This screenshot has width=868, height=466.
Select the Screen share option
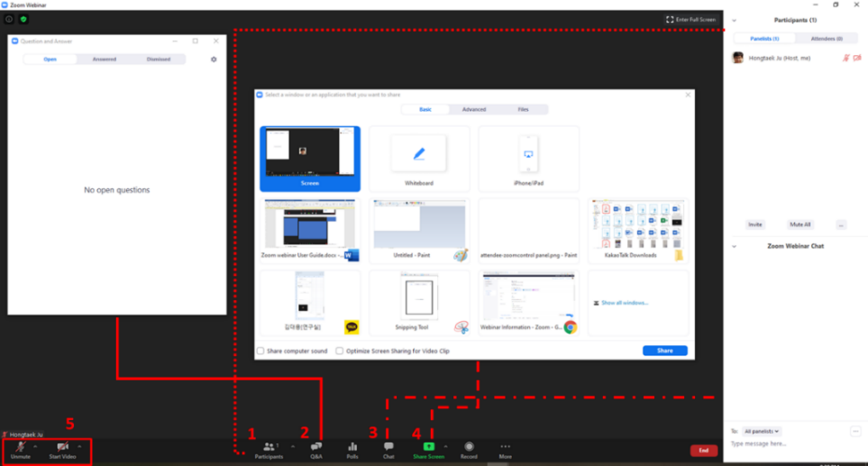click(x=310, y=159)
